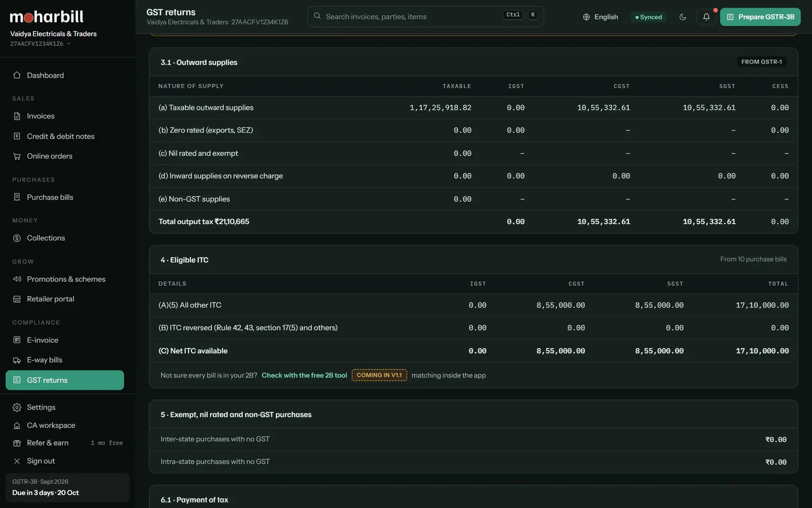Click the COMING IN V1.1 badge
Image resolution: width=812 pixels, height=508 pixels.
[379, 375]
